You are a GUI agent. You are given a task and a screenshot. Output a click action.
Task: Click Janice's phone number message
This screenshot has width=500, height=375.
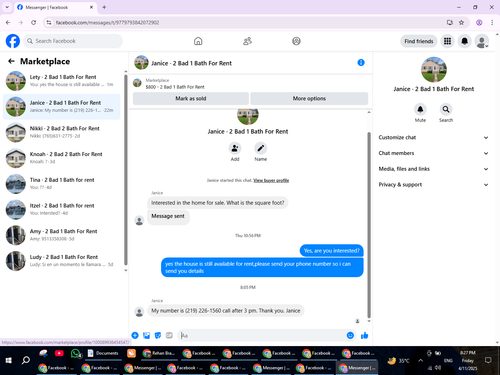[226, 311]
